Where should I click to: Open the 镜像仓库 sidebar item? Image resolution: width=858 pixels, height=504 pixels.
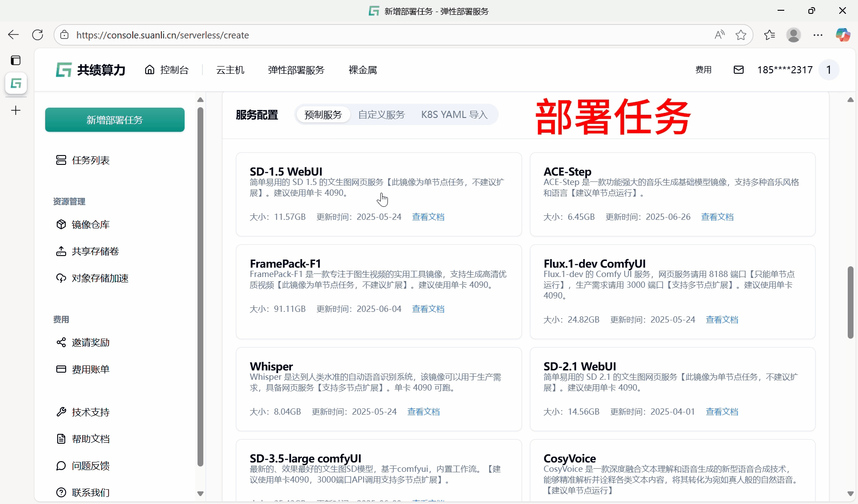[x=90, y=224]
